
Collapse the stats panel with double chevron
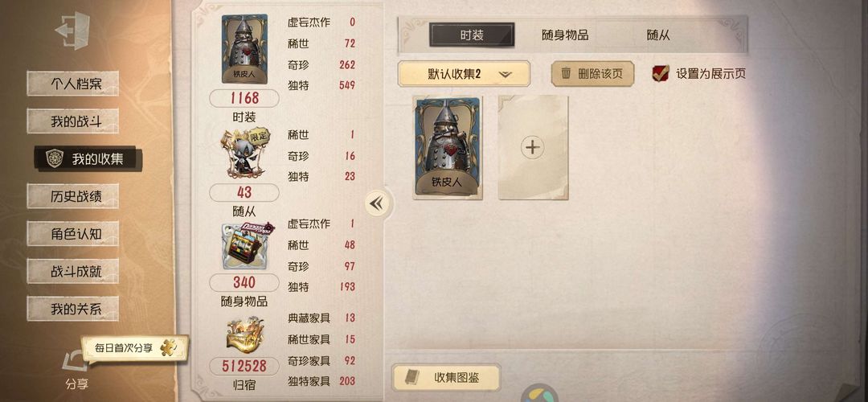tap(376, 203)
